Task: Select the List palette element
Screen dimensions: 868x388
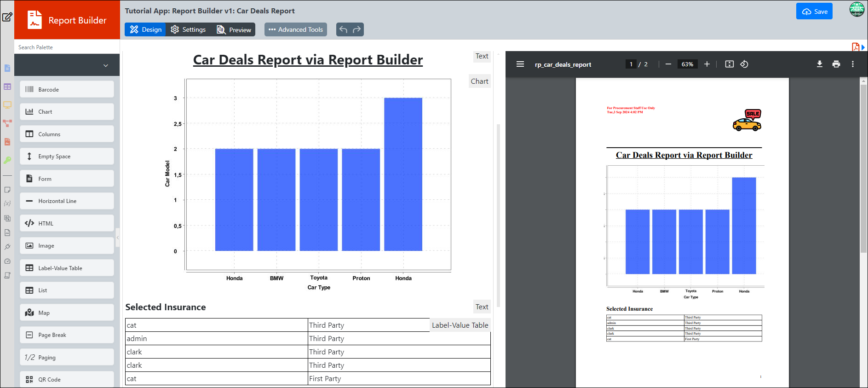Action: pos(67,290)
